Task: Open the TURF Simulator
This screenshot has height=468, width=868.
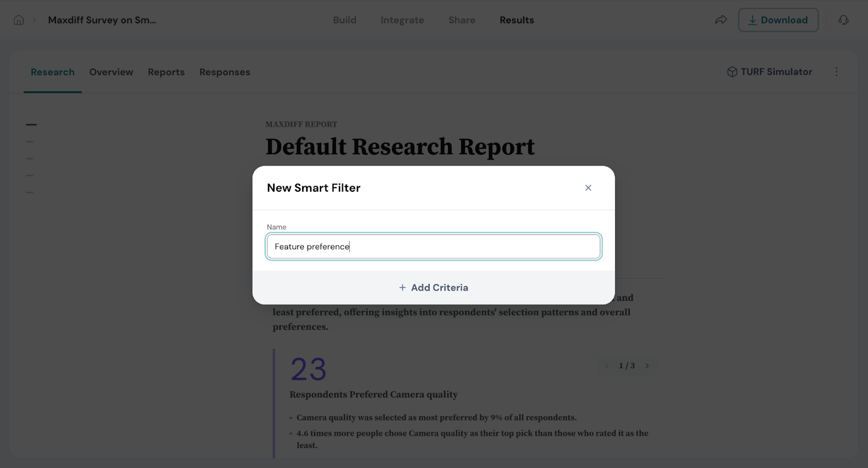Action: (769, 72)
